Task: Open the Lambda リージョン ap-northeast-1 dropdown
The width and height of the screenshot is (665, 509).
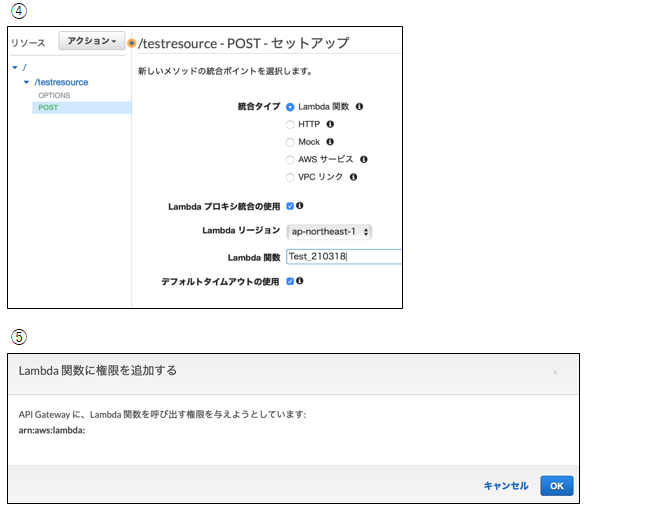Action: [329, 232]
